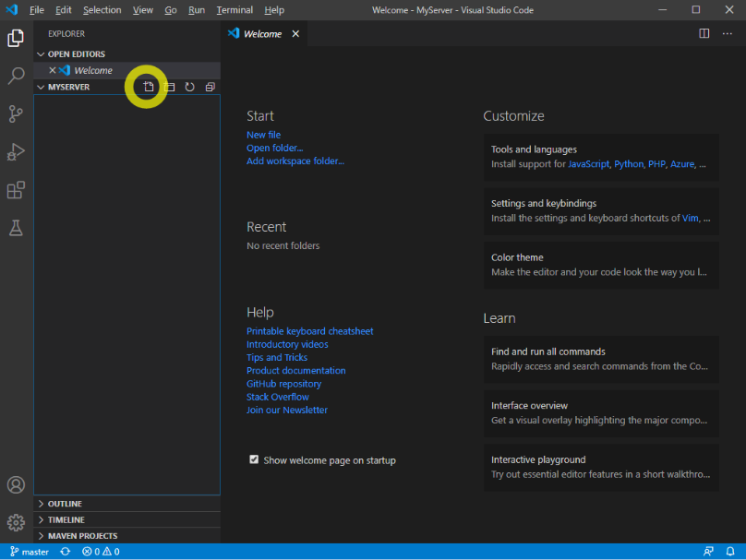This screenshot has width=746, height=560.
Task: Open the Search view icon
Action: tap(16, 76)
